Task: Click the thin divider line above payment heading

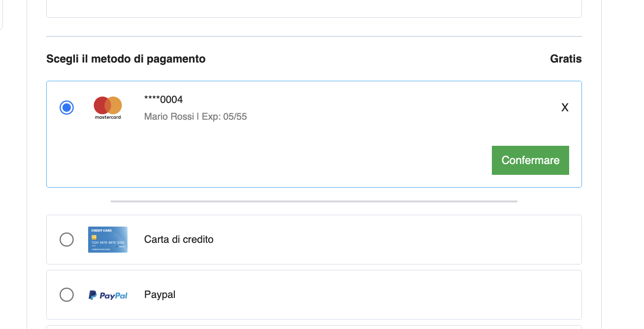Action: 314,36
